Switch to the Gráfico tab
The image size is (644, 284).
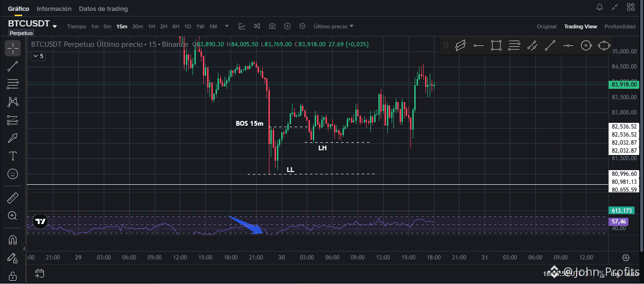pyautogui.click(x=18, y=9)
